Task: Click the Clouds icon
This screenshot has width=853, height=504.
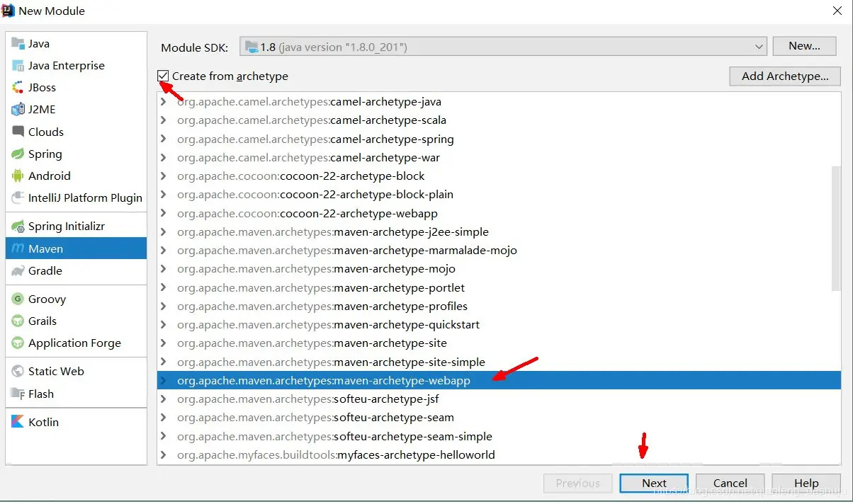Action: click(18, 132)
